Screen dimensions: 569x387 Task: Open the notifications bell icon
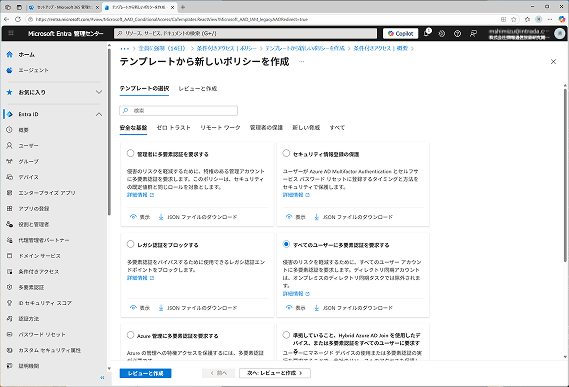pos(427,33)
